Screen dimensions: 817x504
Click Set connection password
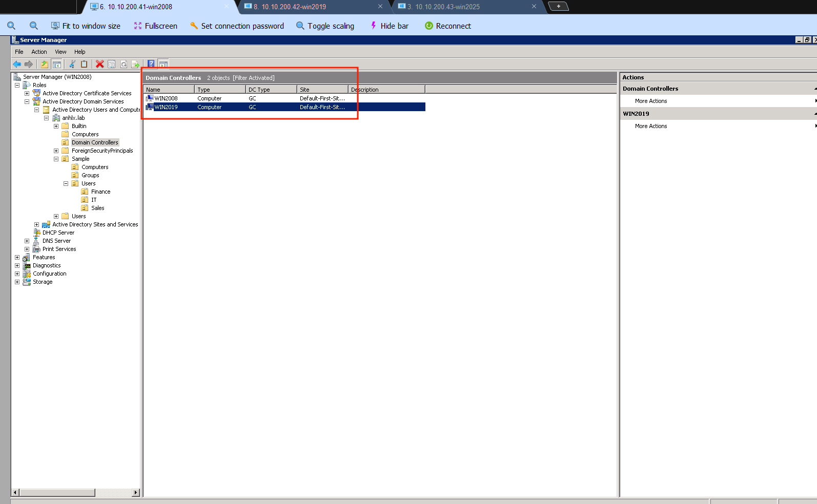(237, 26)
